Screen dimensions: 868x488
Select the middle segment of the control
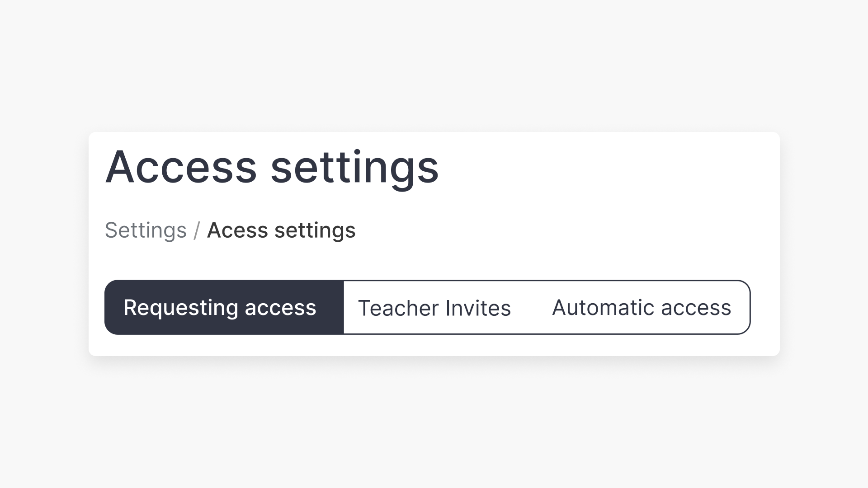pyautogui.click(x=435, y=308)
